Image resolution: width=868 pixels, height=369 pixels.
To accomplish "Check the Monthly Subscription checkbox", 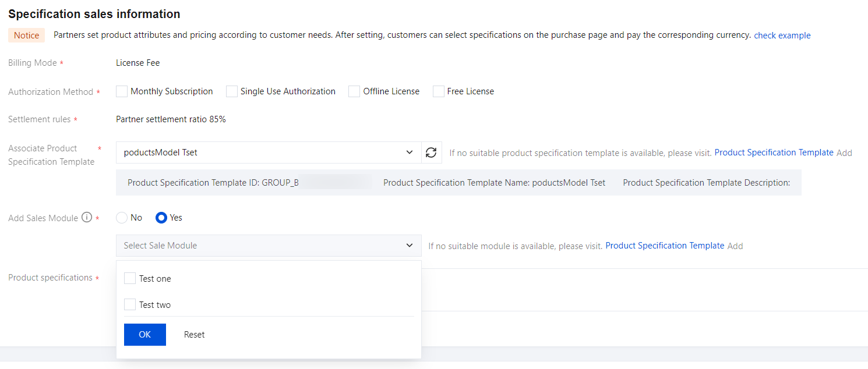I will point(121,91).
